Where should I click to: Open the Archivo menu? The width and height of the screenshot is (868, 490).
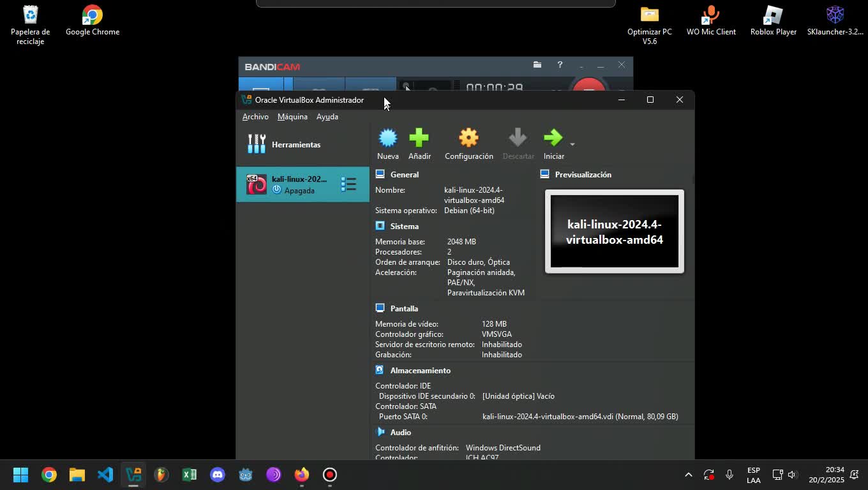coord(255,117)
